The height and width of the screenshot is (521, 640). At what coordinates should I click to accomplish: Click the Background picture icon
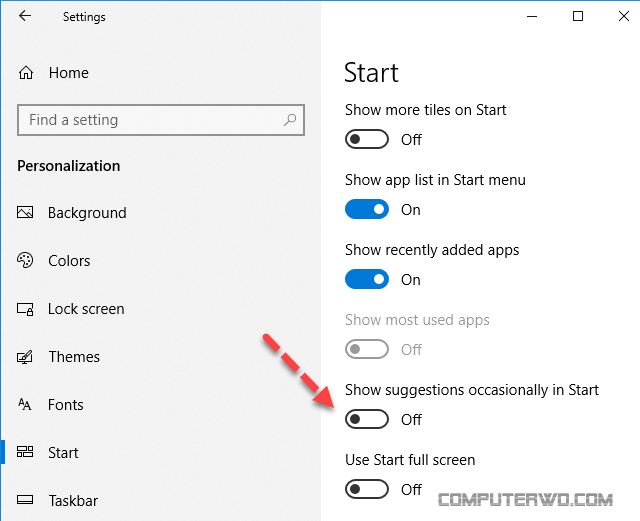(25, 212)
